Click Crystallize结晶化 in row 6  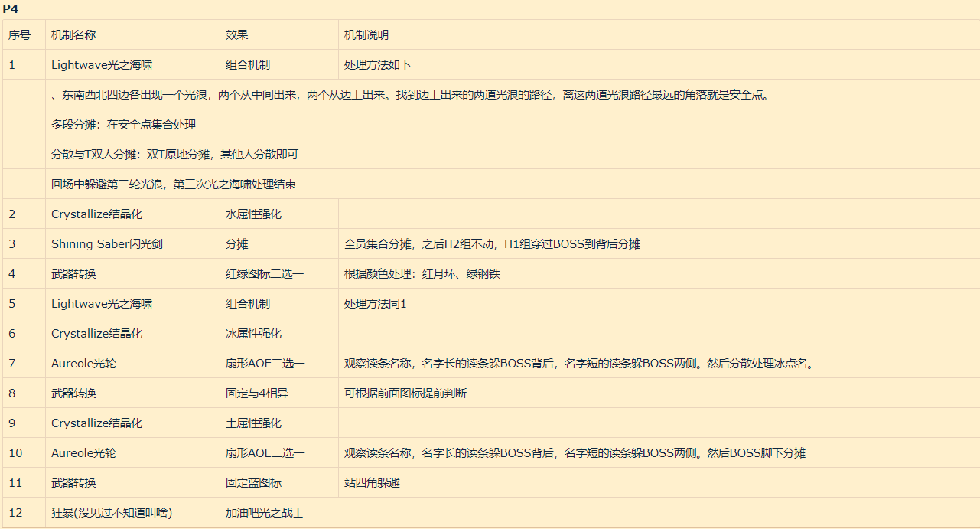pyautogui.click(x=96, y=334)
